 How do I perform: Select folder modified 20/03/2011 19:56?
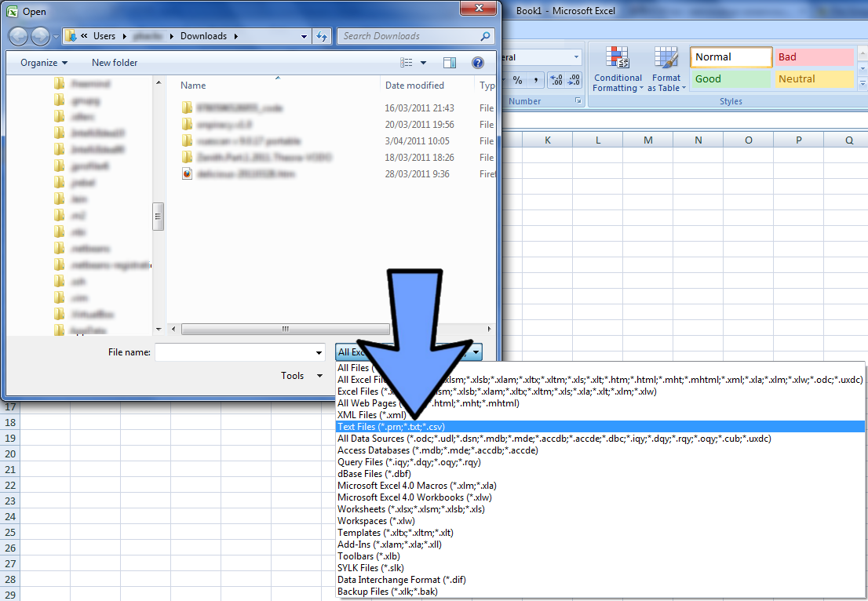click(x=337, y=125)
